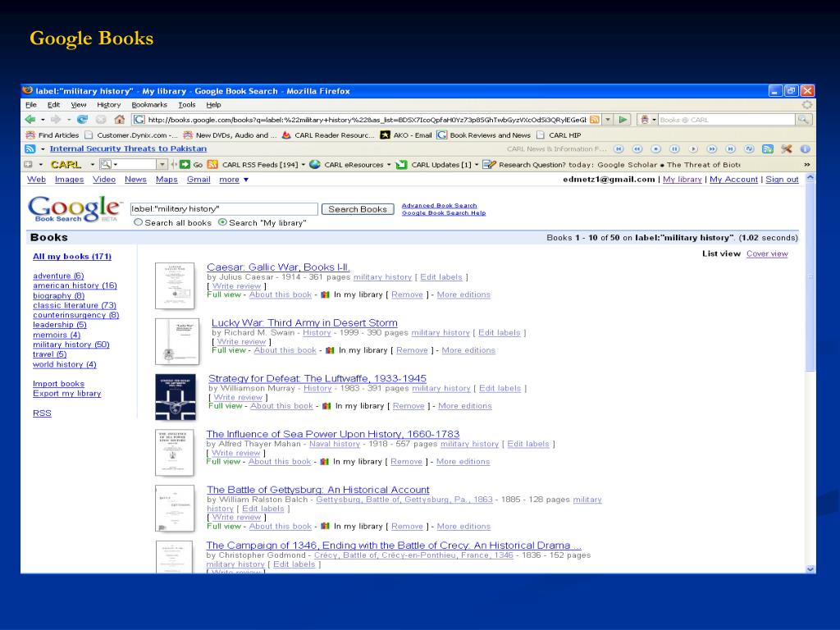
Task: Open the Tools menu
Action: point(187,105)
